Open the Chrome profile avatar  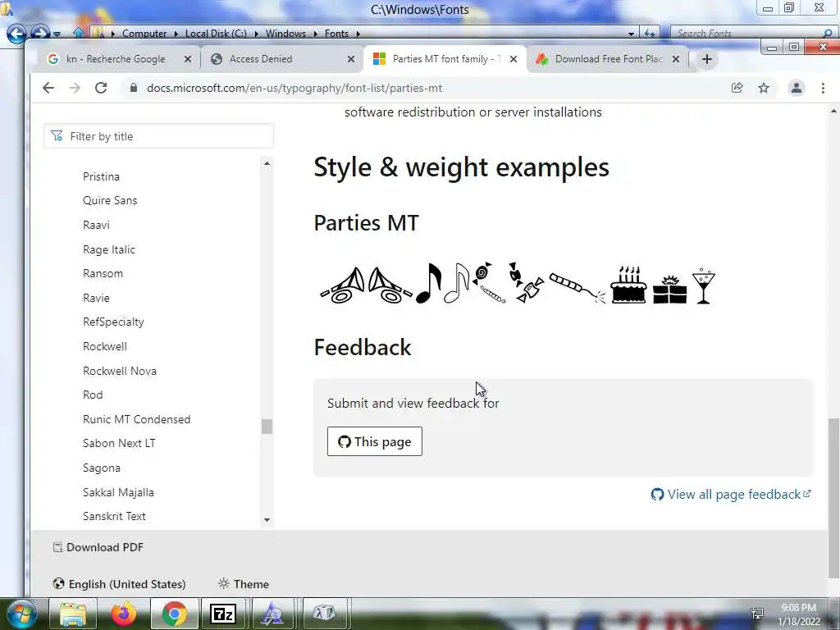(x=796, y=88)
